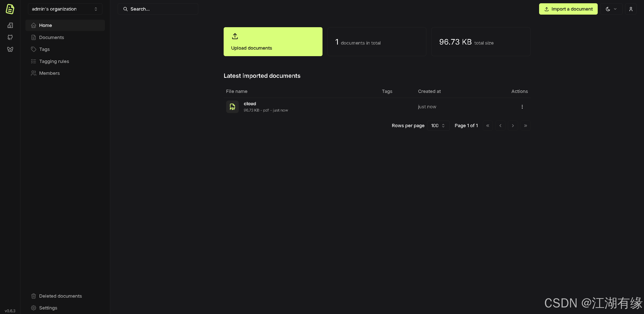Open the user account icon

pyautogui.click(x=631, y=9)
